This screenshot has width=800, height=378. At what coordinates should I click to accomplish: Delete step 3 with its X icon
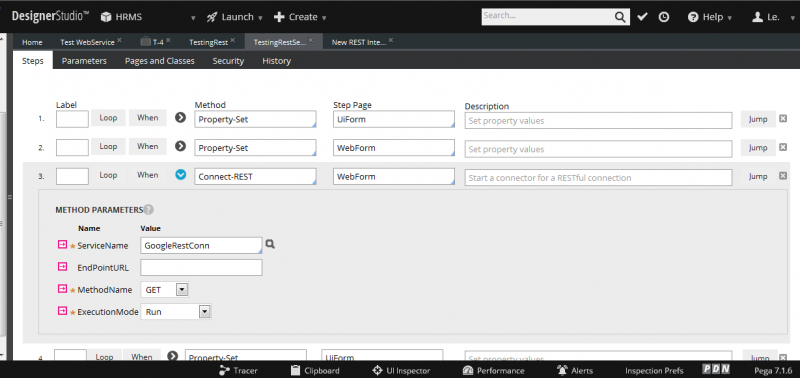point(783,175)
